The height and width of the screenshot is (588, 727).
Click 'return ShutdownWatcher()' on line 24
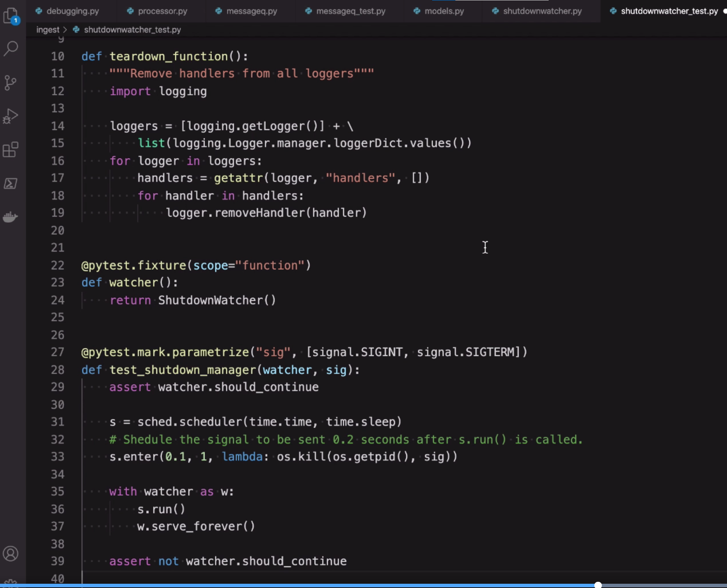point(193,300)
